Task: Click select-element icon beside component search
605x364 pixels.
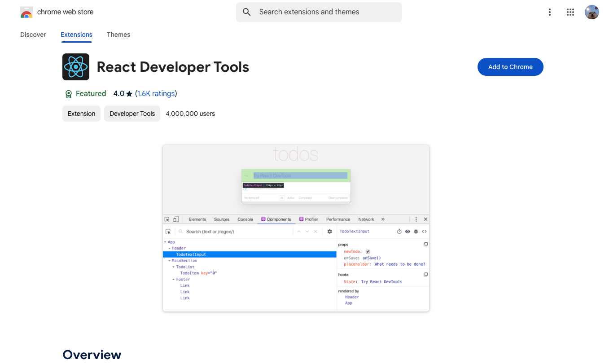Action: point(168,232)
